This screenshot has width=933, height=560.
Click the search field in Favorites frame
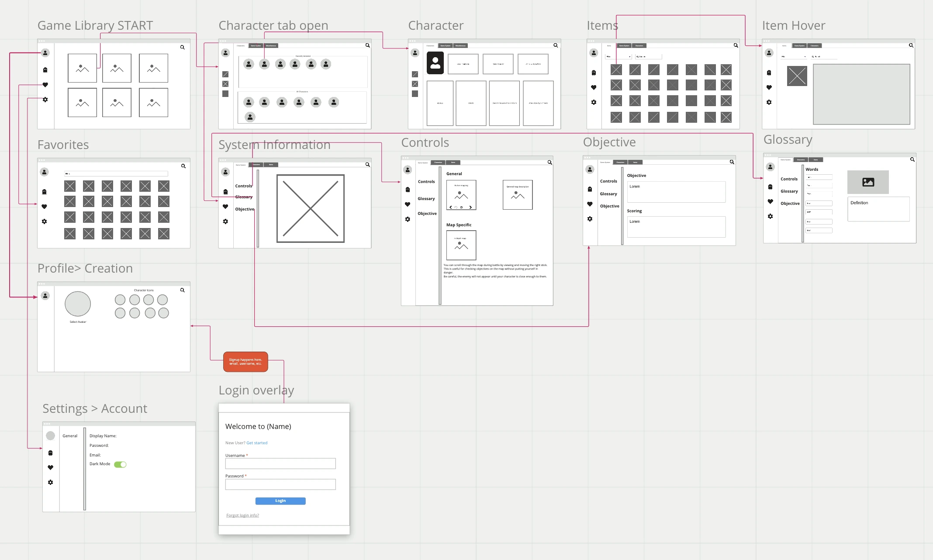click(116, 173)
